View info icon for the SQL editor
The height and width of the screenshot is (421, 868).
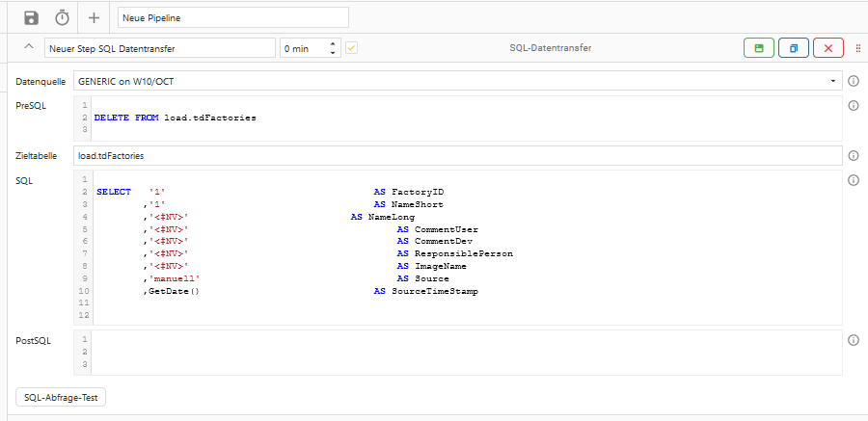[x=854, y=180]
